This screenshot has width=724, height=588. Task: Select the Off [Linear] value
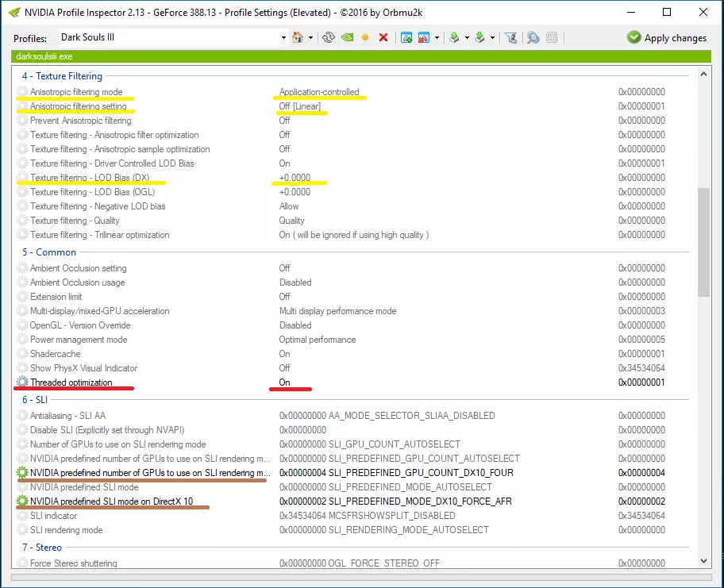point(299,106)
